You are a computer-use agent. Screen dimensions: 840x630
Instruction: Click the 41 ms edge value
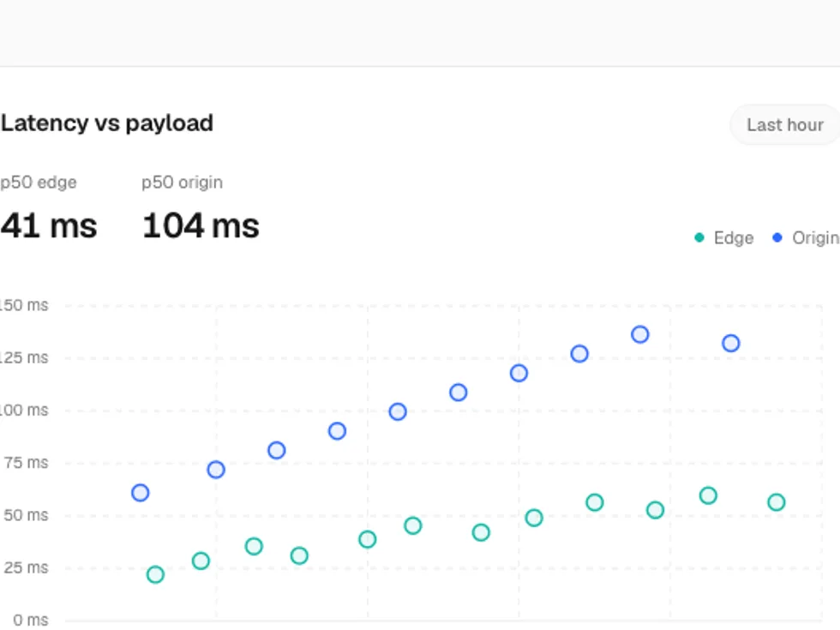[x=49, y=225]
